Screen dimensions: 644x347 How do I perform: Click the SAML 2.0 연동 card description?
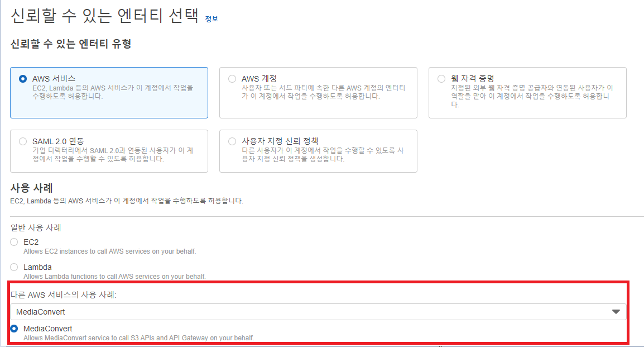(x=113, y=155)
